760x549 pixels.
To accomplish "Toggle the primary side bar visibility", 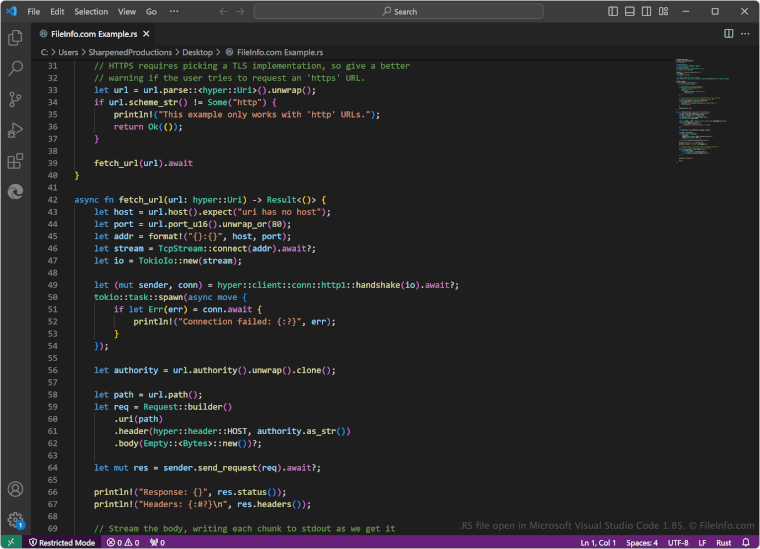I will (613, 11).
